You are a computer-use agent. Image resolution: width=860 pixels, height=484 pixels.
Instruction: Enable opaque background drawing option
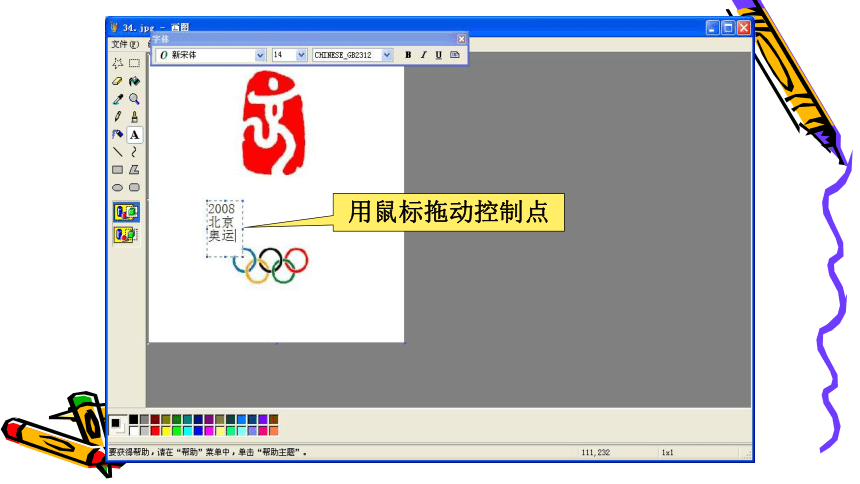pyautogui.click(x=126, y=212)
